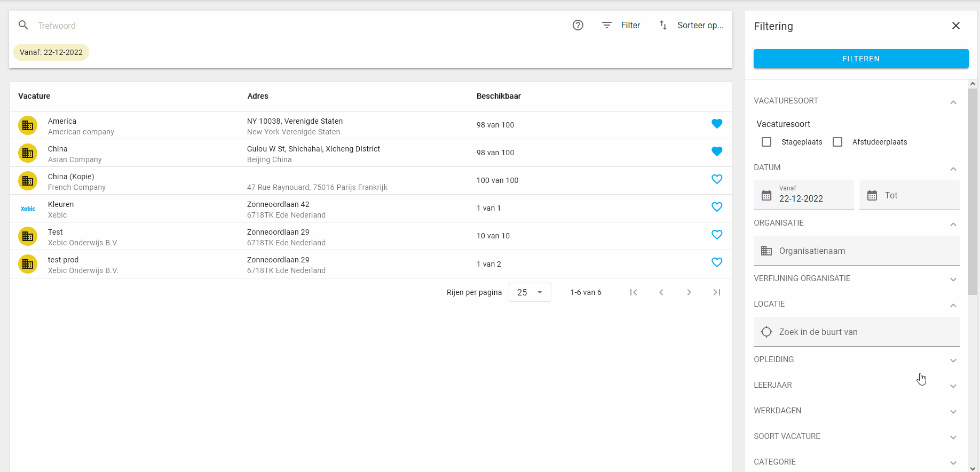Open the Filter menu
Viewport: 980px width, 472px height.
621,25
